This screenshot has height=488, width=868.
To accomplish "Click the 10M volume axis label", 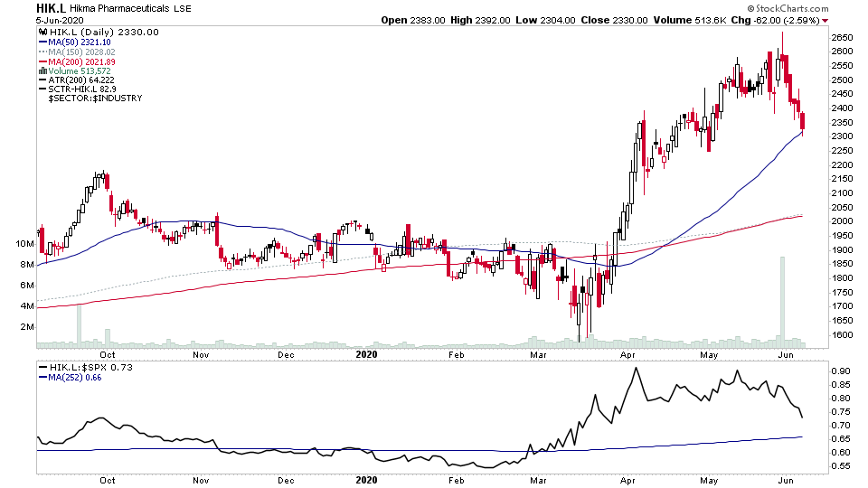I will tap(25, 244).
